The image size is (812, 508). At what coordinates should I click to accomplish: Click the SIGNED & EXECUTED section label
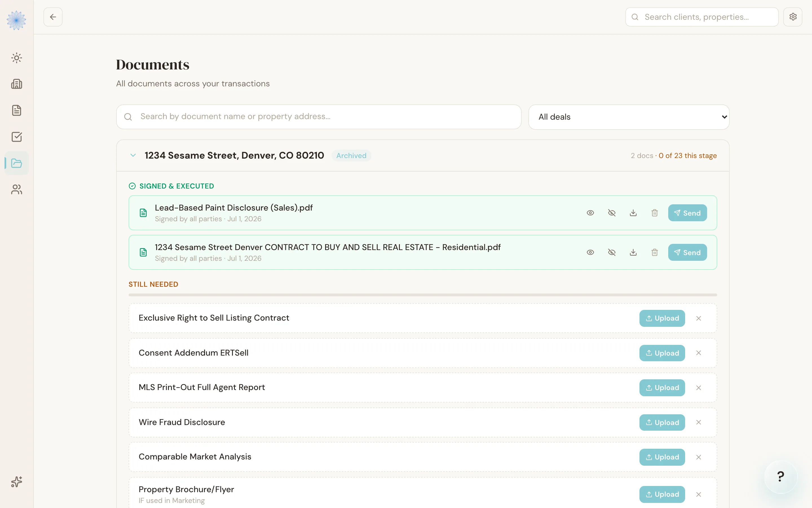pos(176,186)
